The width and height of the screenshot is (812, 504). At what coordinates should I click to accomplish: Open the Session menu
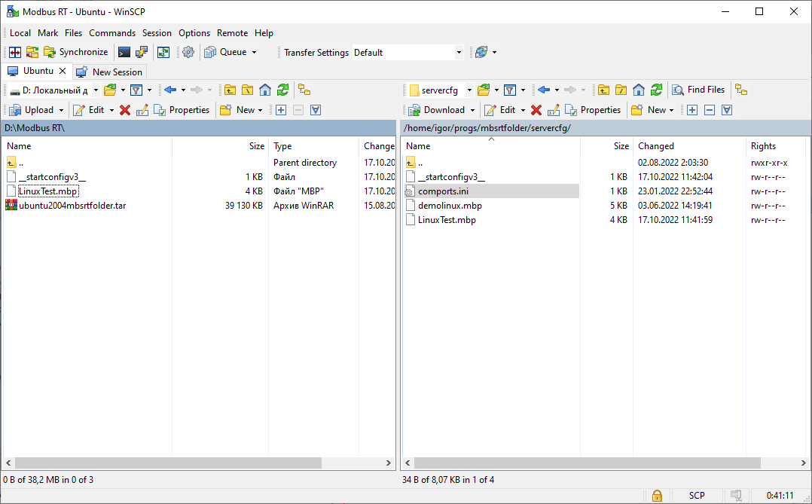pos(157,33)
